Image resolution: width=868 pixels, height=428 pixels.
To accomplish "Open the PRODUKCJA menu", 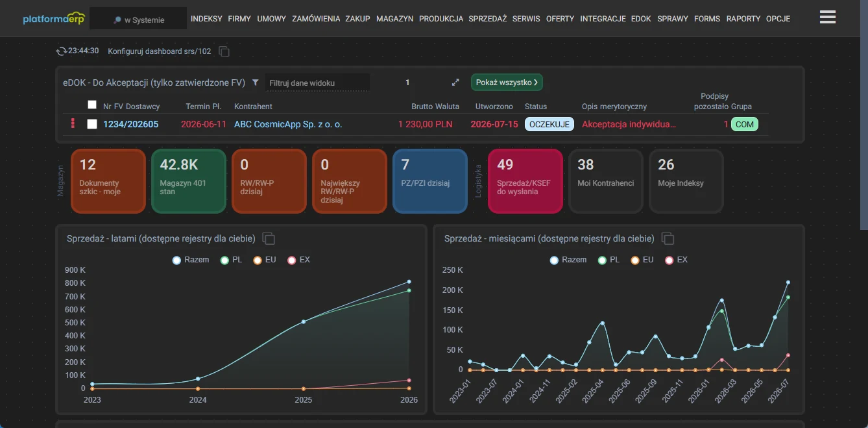I will (441, 19).
